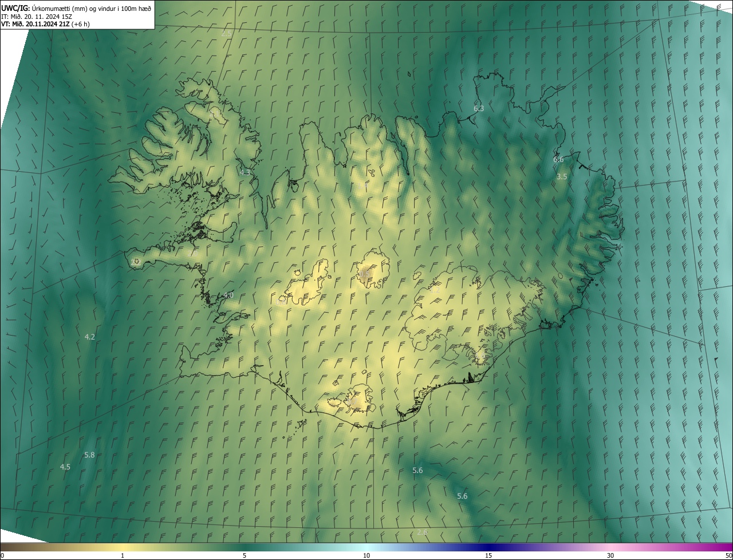
Task: Click the 5 label on the color scale
Action: 245,556
